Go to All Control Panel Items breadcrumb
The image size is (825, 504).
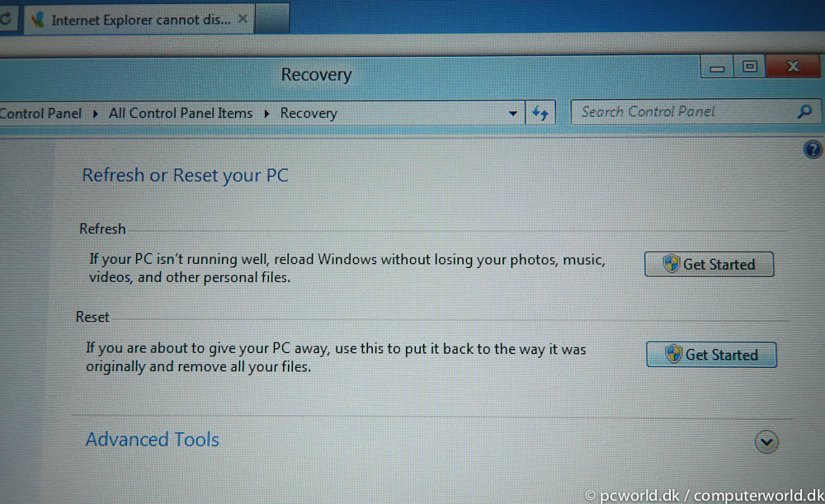tap(181, 113)
